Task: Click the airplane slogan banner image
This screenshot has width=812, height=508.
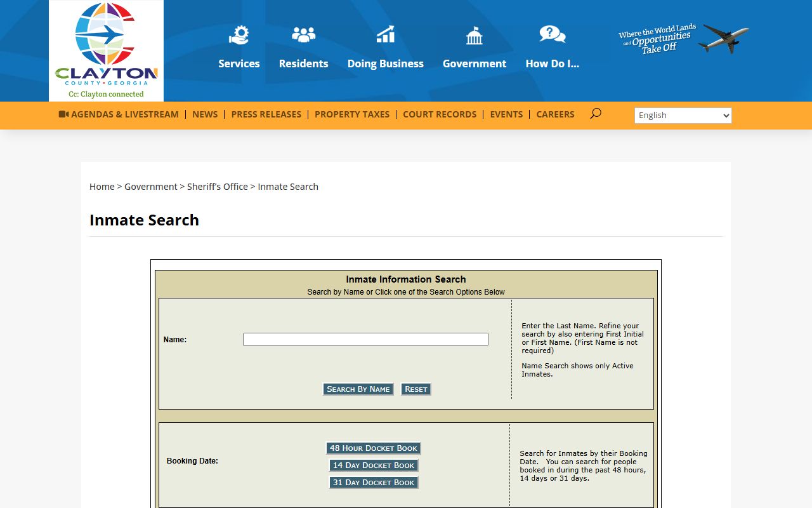Action: [x=683, y=39]
